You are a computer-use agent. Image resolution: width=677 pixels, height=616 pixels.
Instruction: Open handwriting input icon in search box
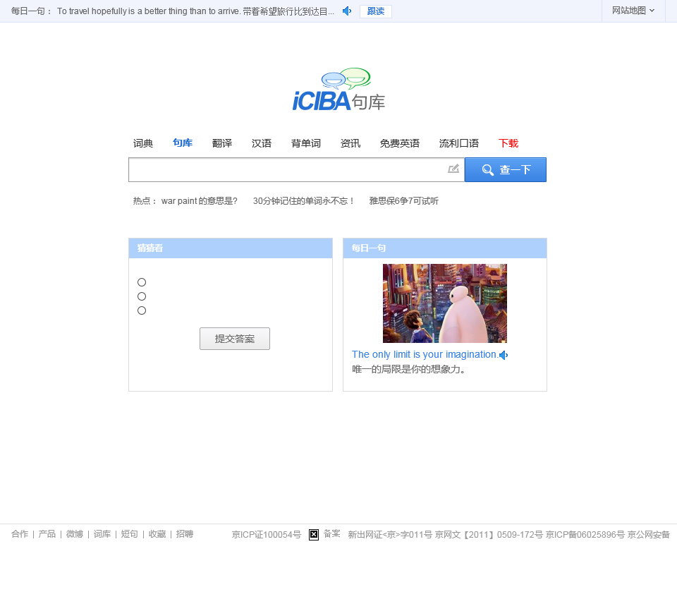pos(453,169)
